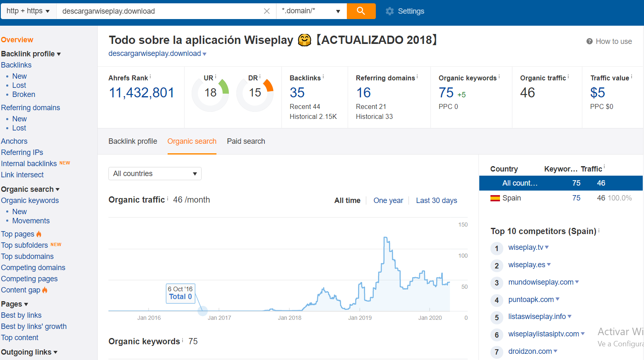Select the All countries table row
644x360 pixels.
(561, 183)
